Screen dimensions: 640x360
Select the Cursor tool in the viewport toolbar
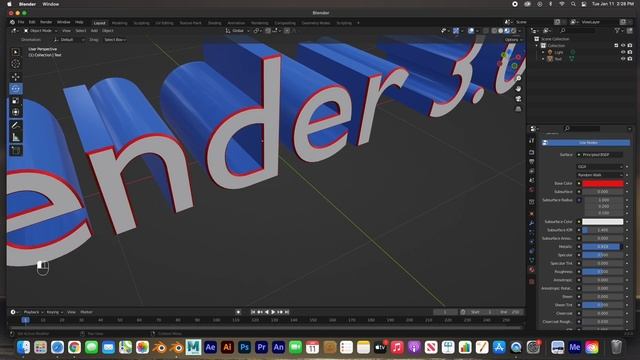pos(16,64)
